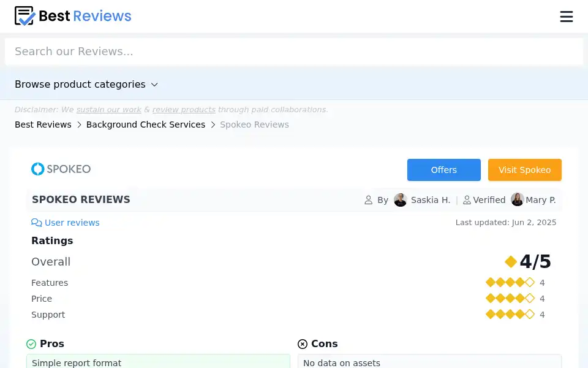Expand Browse product categories dropdown
Screen dimensions: 588x368
(86, 85)
